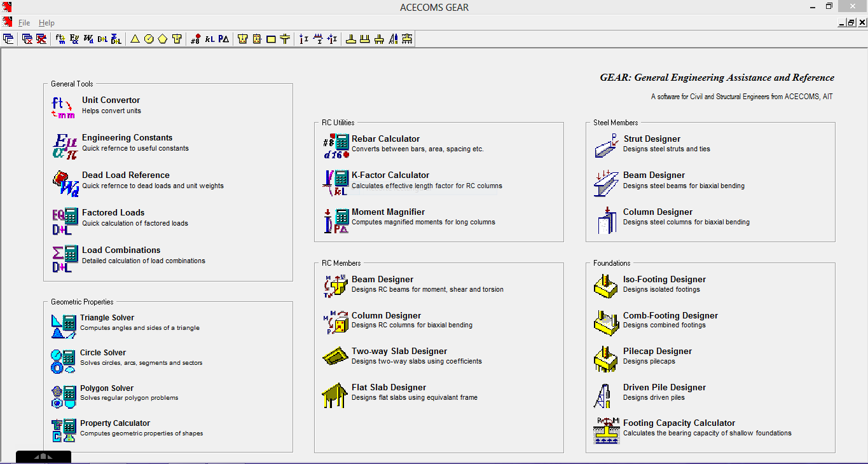
Task: Click the #8 rebar calculator toolbar icon
Action: (x=196, y=39)
